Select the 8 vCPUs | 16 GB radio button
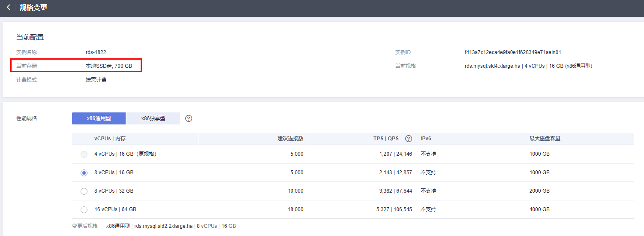The height and width of the screenshot is (236, 644). coord(84,173)
